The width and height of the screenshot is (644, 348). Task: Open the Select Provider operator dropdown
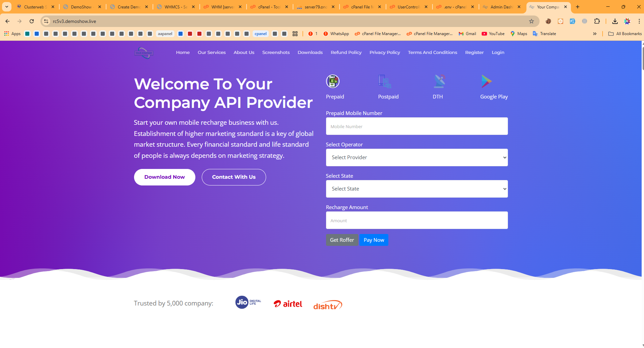pyautogui.click(x=417, y=157)
